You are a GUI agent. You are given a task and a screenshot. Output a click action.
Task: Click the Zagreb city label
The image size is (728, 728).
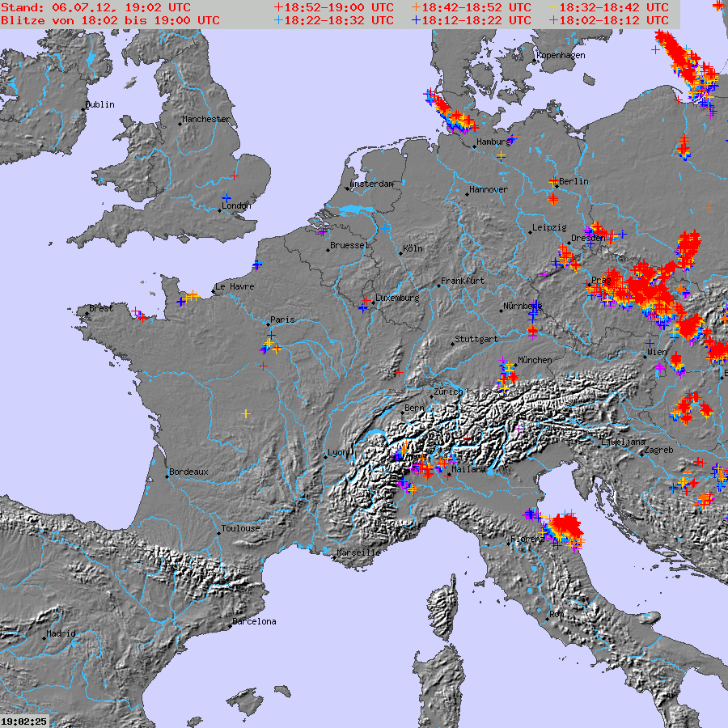658,451
